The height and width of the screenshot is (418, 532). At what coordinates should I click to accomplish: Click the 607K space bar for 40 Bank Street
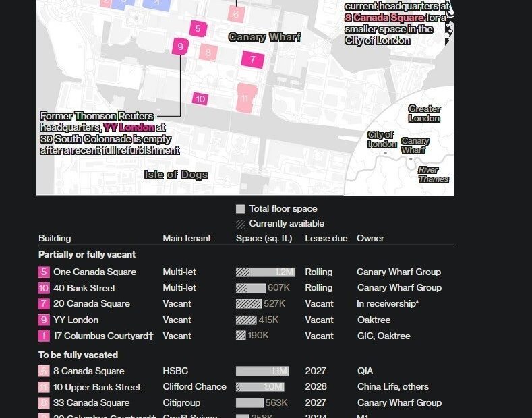[251, 288]
